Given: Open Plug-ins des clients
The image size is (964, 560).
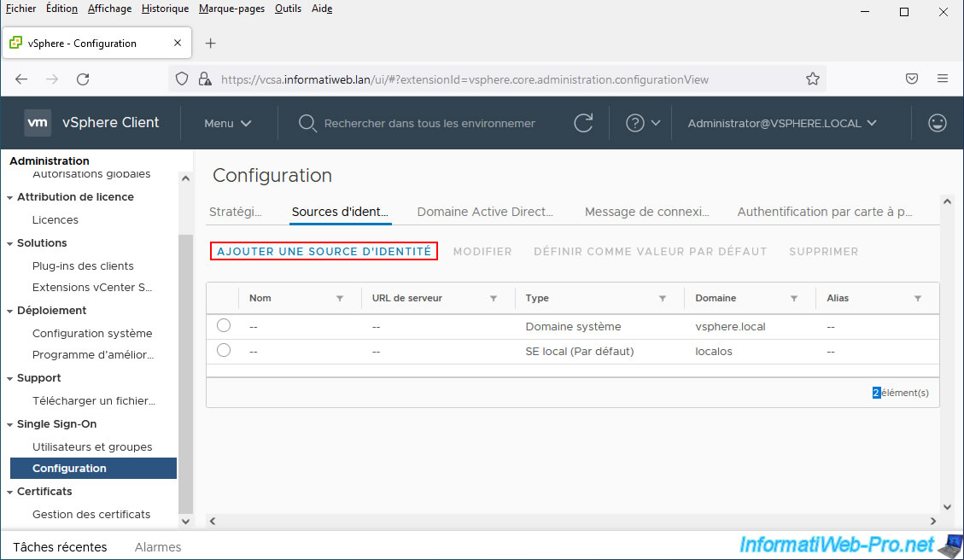Looking at the screenshot, I should [83, 266].
